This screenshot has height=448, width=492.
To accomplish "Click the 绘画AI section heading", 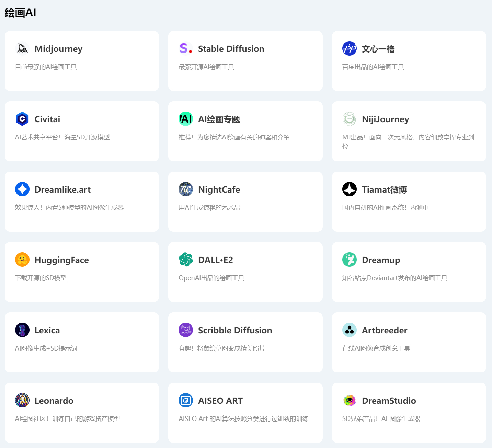I will [20, 13].
